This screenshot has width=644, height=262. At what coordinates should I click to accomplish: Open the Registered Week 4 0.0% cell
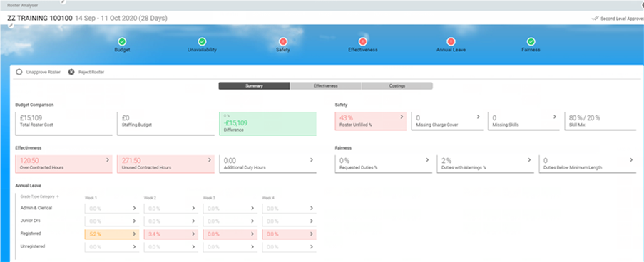pyautogui.click(x=289, y=234)
